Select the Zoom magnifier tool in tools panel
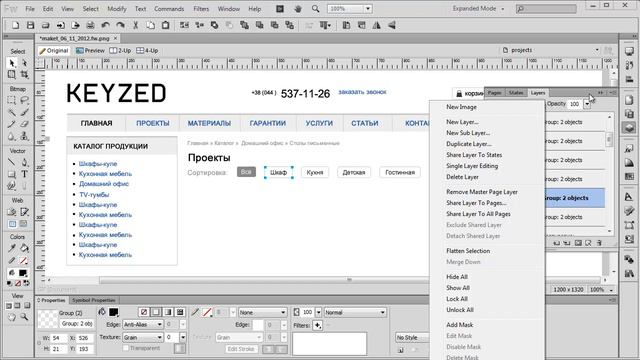This screenshot has height=360, width=640. point(24,317)
